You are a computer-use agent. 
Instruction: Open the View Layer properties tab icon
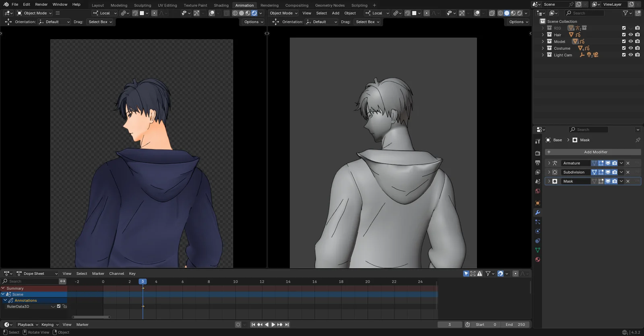pos(537,172)
